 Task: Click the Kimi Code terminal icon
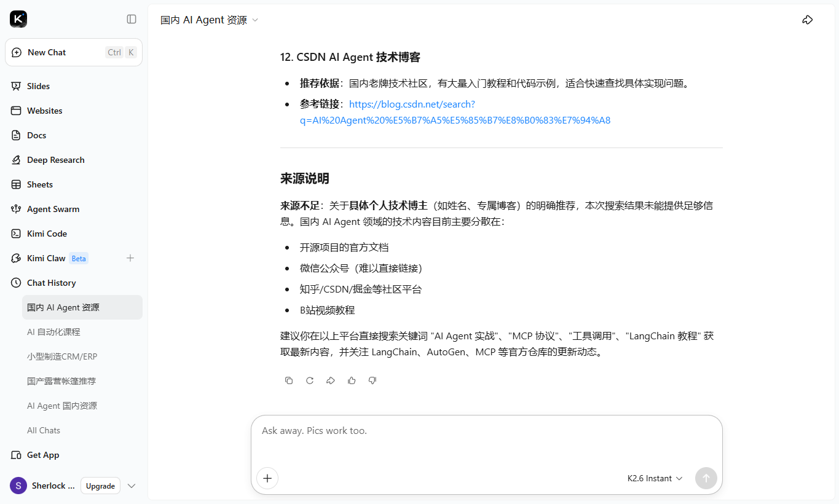16,234
